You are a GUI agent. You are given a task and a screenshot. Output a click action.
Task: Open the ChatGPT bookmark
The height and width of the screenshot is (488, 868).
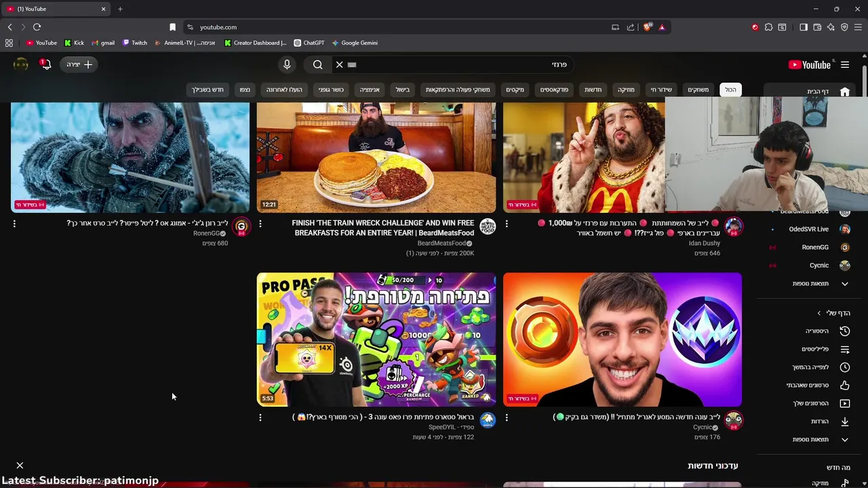tap(309, 43)
